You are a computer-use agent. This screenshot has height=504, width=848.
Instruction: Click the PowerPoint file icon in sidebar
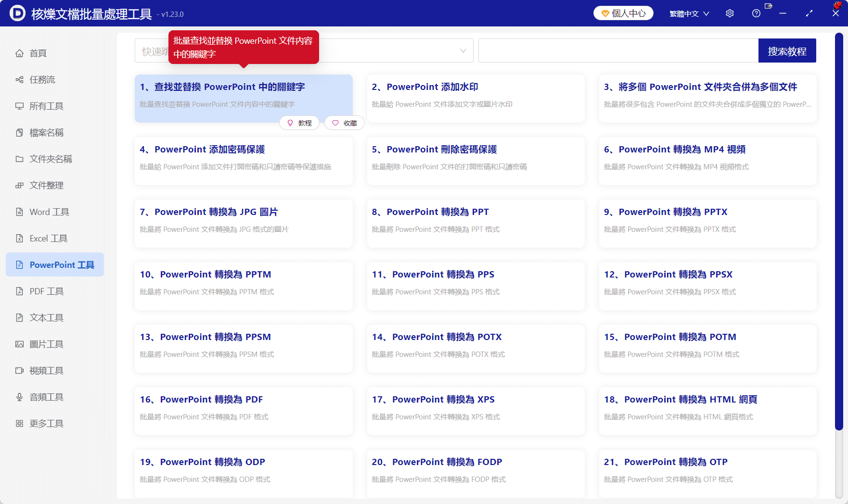[19, 265]
